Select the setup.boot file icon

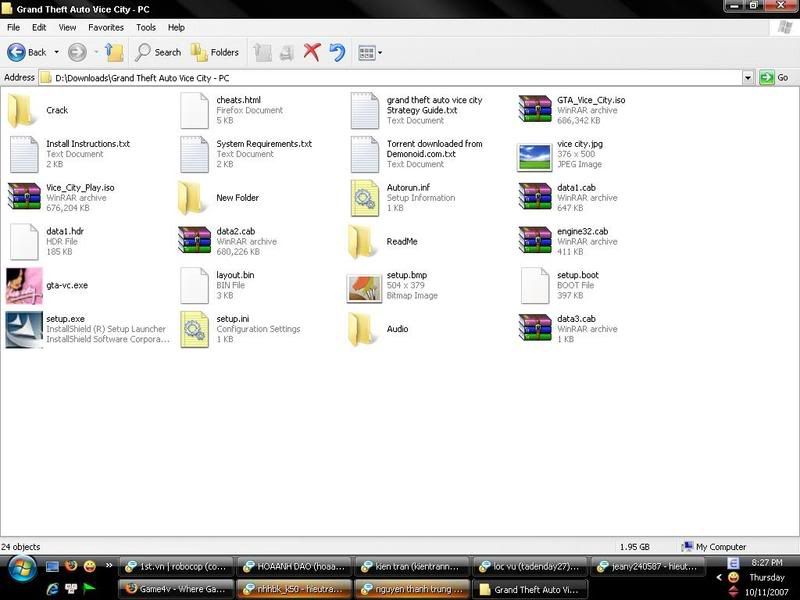535,286
